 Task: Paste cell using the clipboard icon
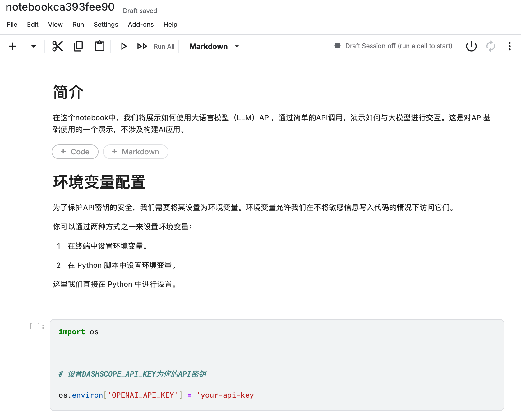[x=99, y=46]
